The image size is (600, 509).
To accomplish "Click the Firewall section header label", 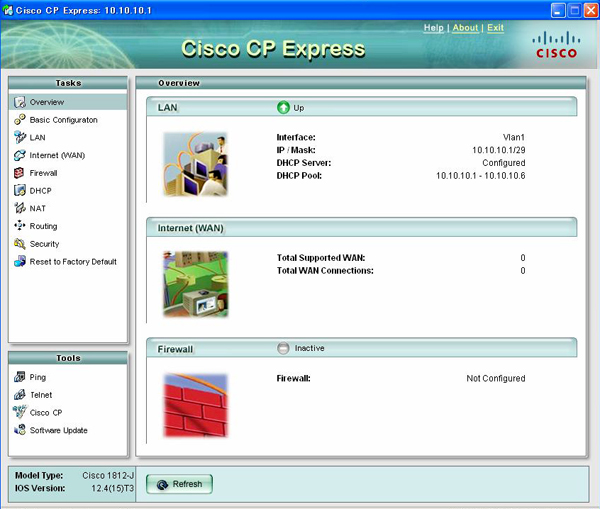I will click(x=175, y=349).
